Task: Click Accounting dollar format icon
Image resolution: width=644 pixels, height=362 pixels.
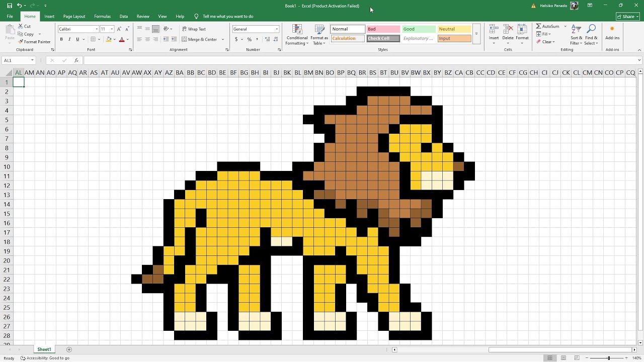Action: coord(236,39)
